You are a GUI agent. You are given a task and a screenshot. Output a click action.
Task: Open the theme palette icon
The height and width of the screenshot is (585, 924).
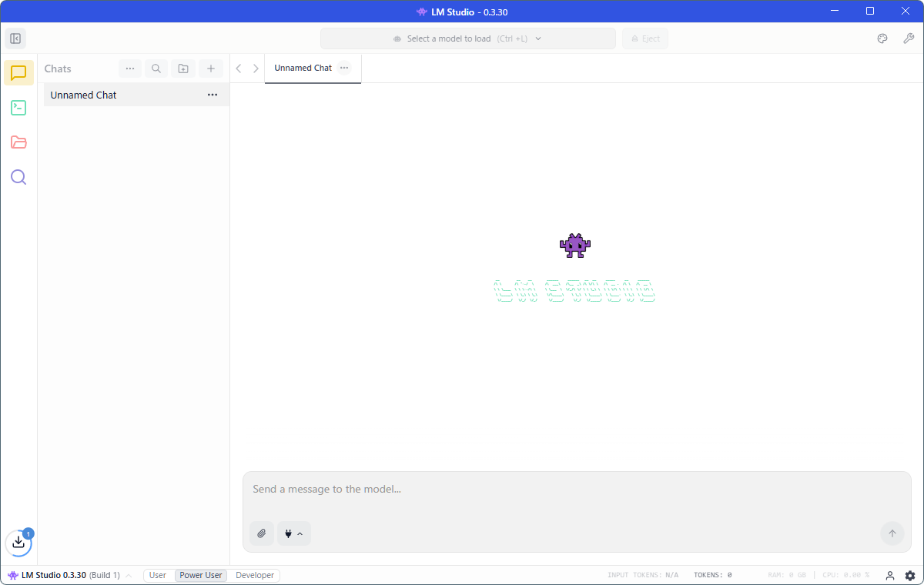882,38
